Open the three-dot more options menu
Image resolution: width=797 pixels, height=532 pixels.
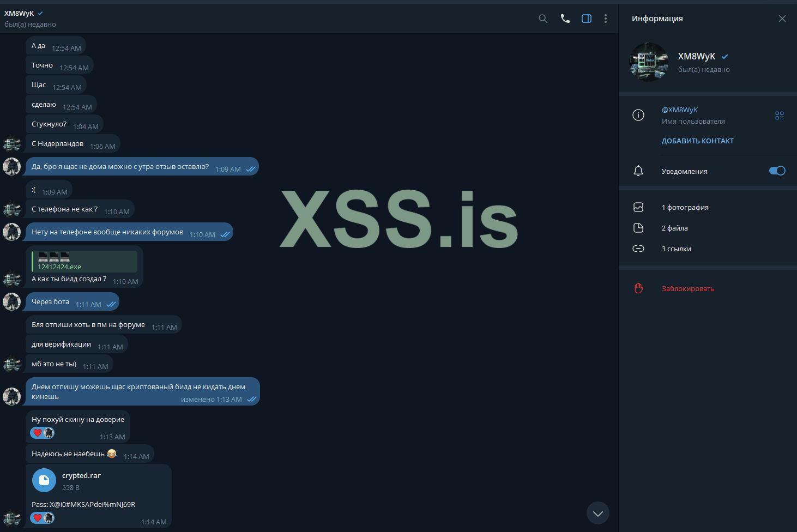[606, 19]
